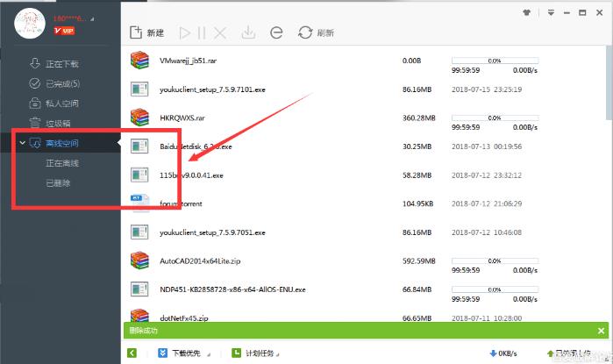Viewport: 613px width, 364px height.
Task: Open the 正在下载 downloading list
Action: pos(61,64)
